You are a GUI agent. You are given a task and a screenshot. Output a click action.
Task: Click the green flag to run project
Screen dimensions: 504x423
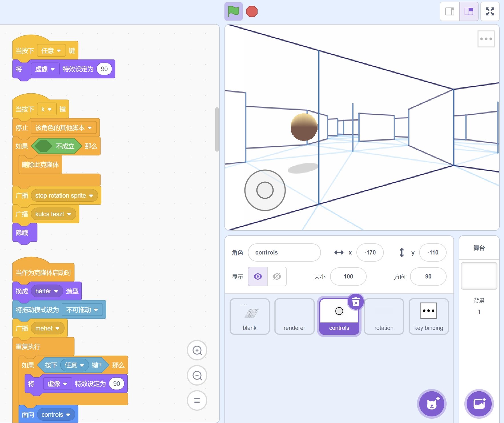233,12
